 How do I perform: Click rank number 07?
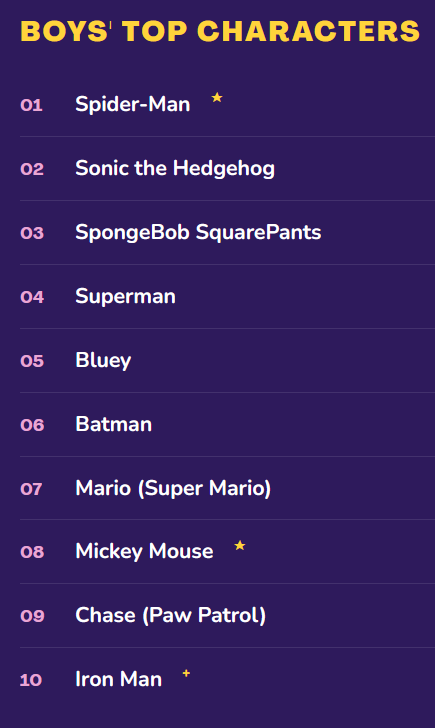pyautogui.click(x=31, y=489)
